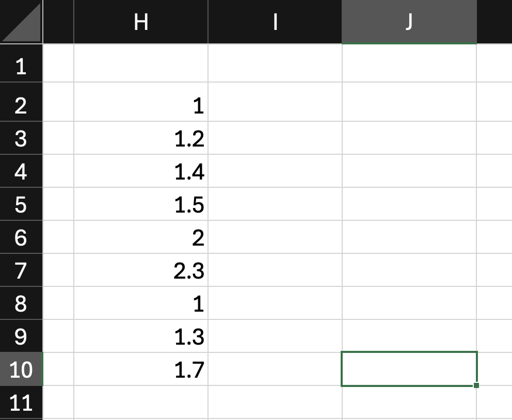Click cell H6 containing 2
The width and height of the screenshot is (512, 420).
tap(141, 237)
